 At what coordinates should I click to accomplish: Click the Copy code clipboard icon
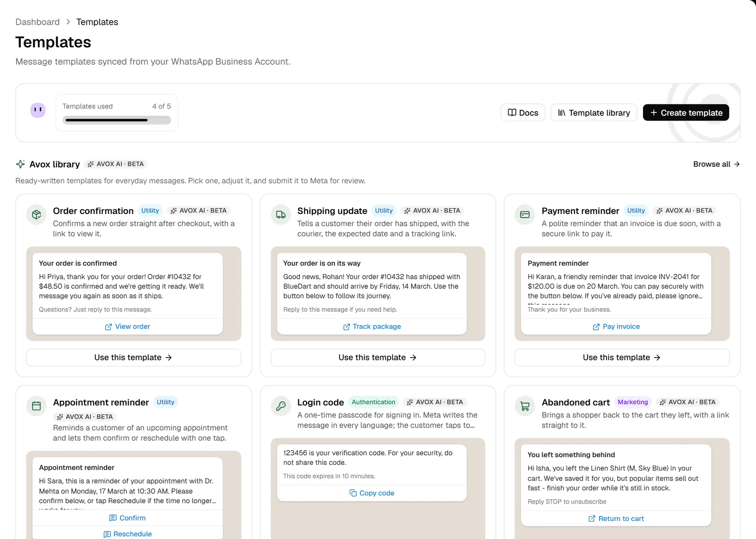point(353,493)
